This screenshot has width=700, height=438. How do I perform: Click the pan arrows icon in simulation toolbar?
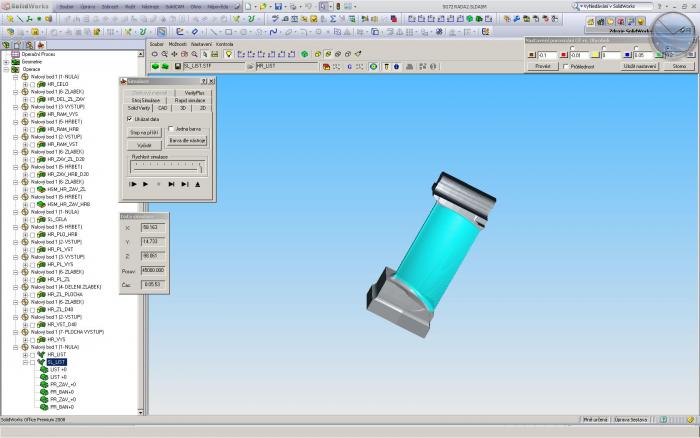(x=174, y=54)
